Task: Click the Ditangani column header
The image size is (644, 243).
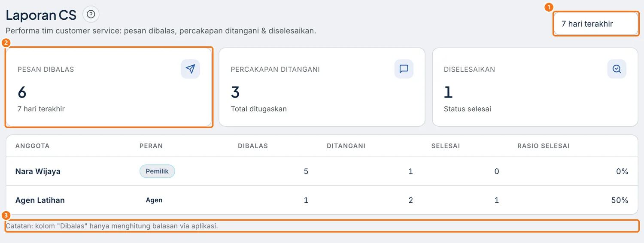Action: point(346,146)
